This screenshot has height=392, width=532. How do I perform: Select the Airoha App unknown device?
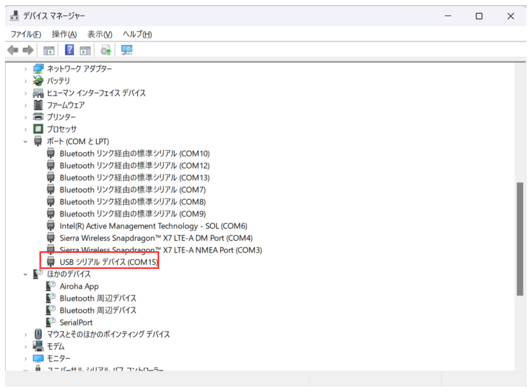click(79, 286)
